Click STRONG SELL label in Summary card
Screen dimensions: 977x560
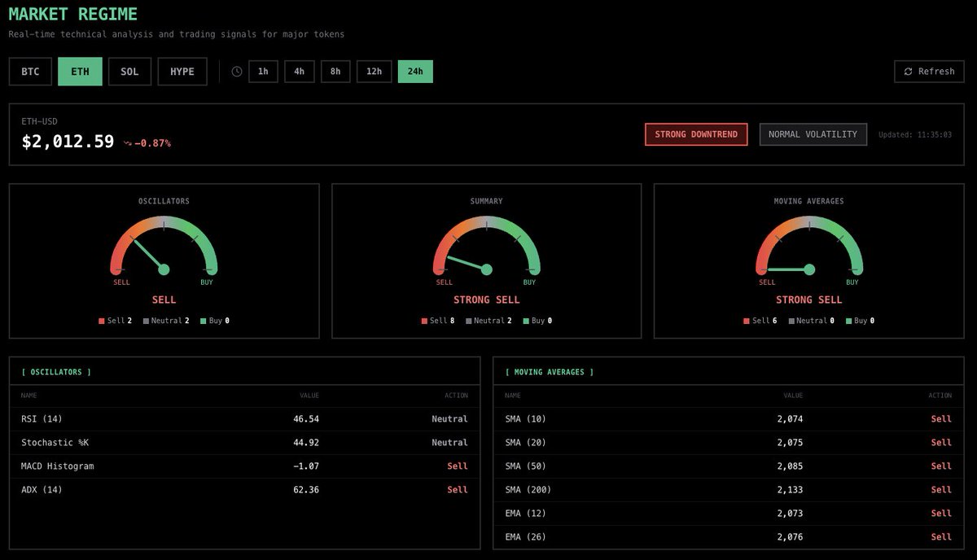coord(487,300)
